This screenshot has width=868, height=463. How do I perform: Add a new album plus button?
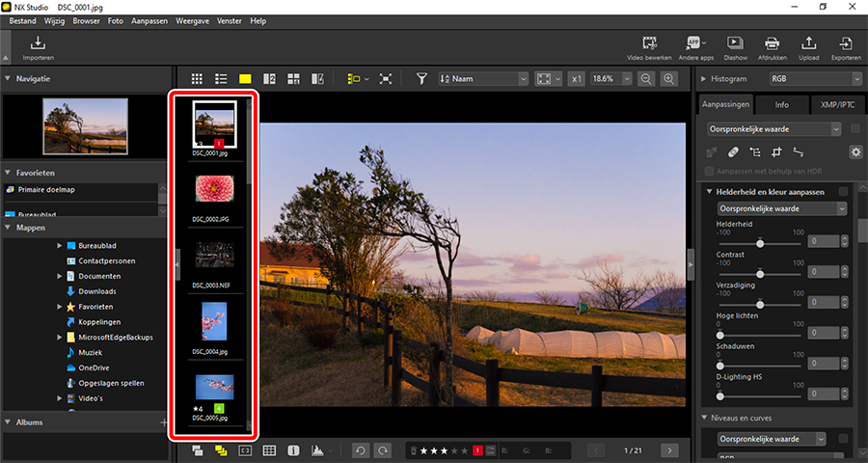pyautogui.click(x=164, y=422)
